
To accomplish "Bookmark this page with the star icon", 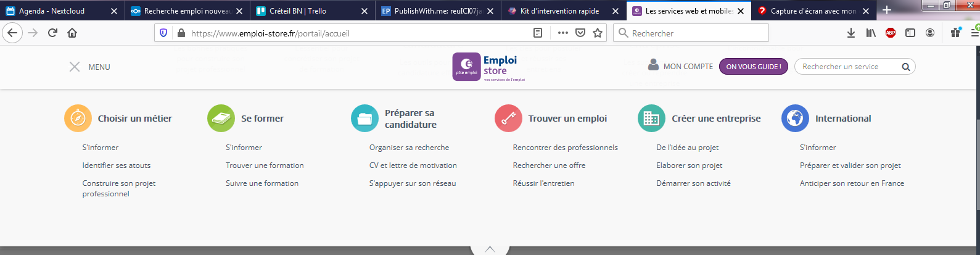I will 598,33.
